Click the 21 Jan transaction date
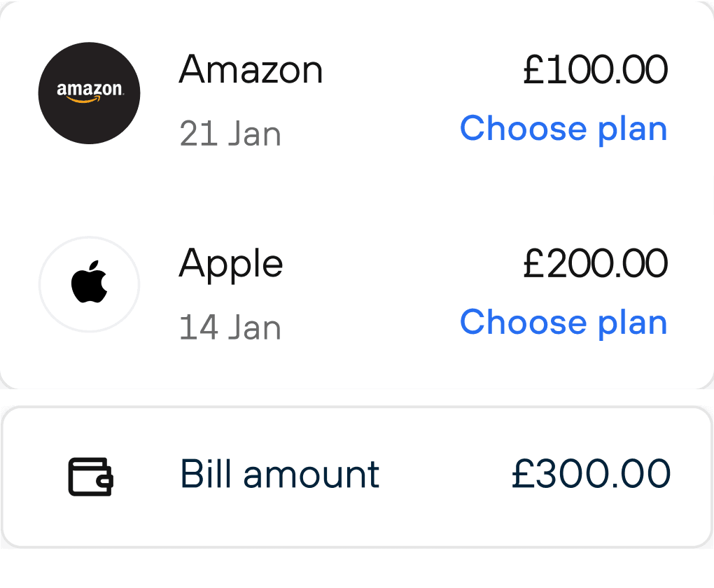Image resolution: width=714 pixels, height=588 pixels. (230, 134)
